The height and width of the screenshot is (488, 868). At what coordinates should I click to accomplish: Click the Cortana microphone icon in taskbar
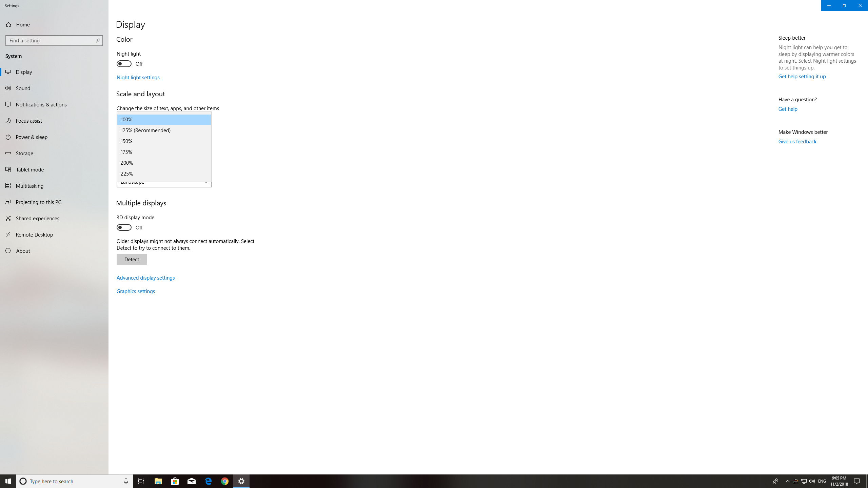tap(126, 481)
